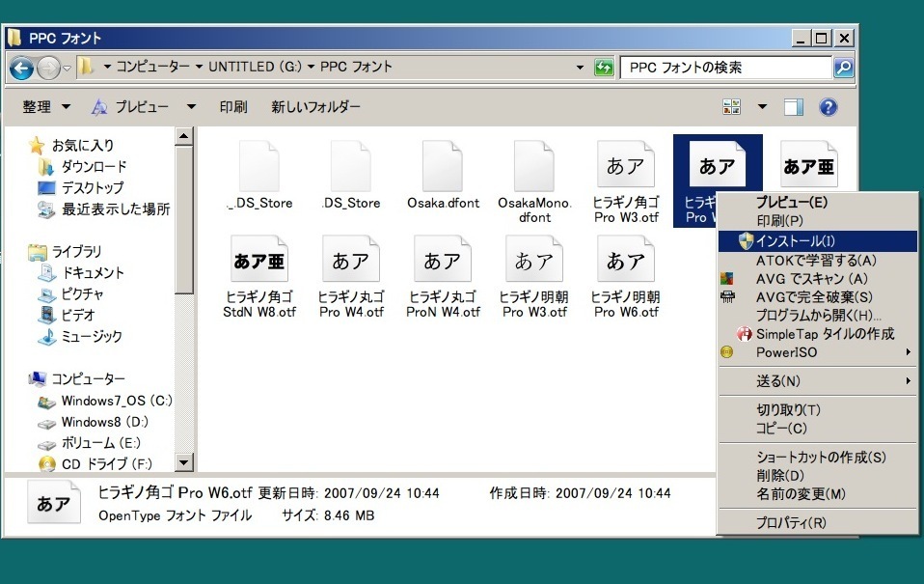
Task: Select the ヒラギノ角ゴ StdN W8.otf font file
Action: click(258, 261)
